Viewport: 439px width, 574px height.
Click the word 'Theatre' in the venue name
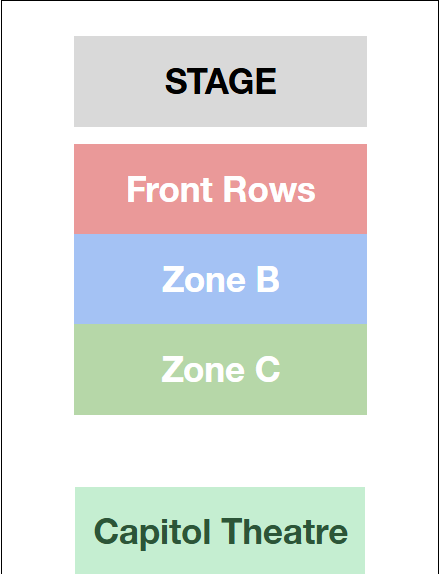coord(284,531)
